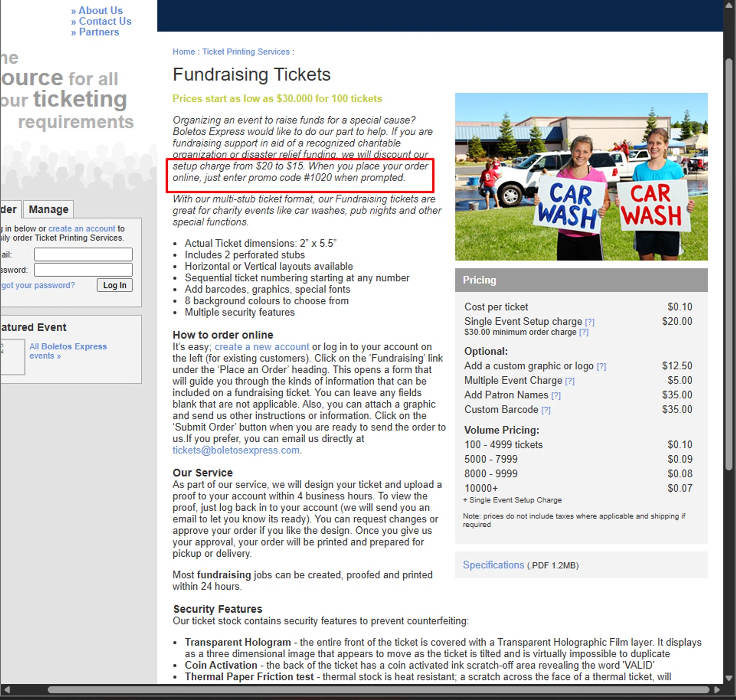
Task: Click 'create an account' in login box
Action: click(x=82, y=229)
